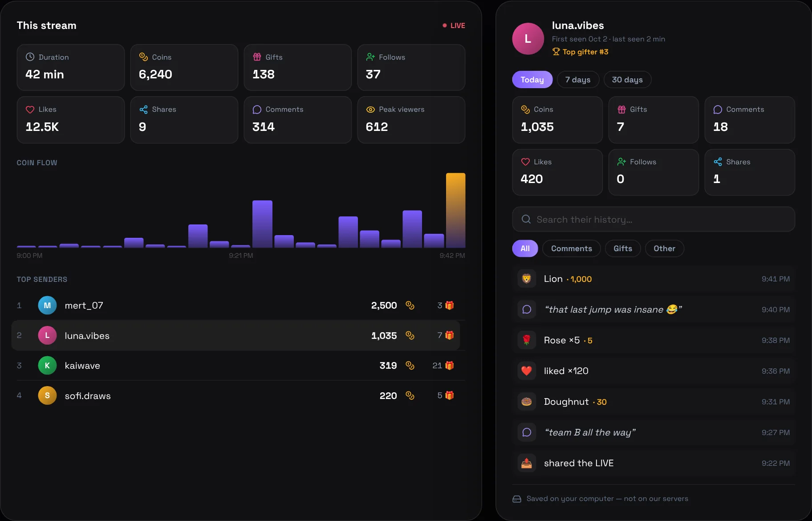Filter history by Other
812x521 pixels.
[x=664, y=248]
